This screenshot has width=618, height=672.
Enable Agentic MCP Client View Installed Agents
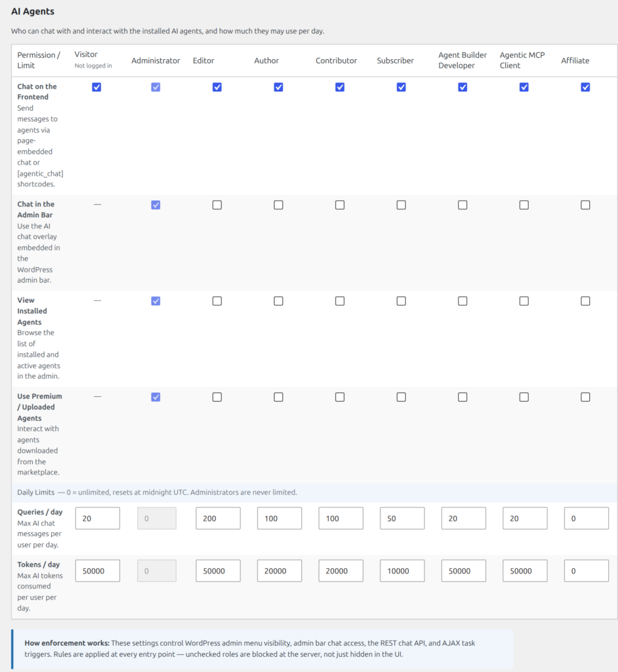(524, 301)
